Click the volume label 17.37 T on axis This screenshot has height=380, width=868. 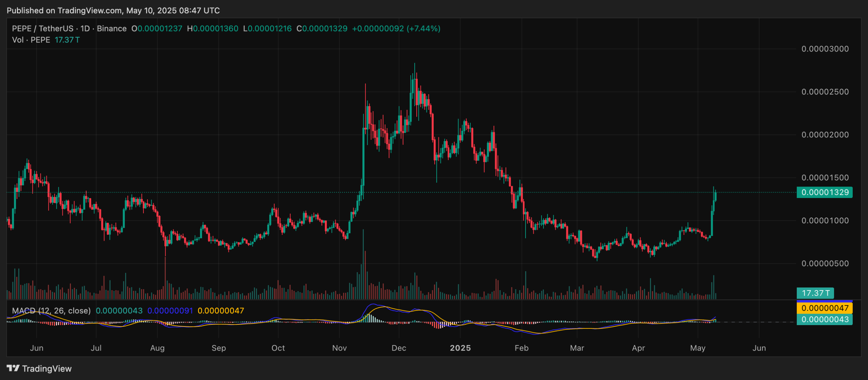(x=815, y=293)
